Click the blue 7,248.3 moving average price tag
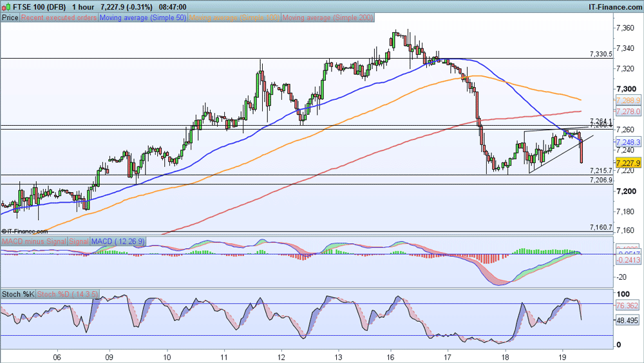The width and height of the screenshot is (644, 363). pyautogui.click(x=628, y=142)
